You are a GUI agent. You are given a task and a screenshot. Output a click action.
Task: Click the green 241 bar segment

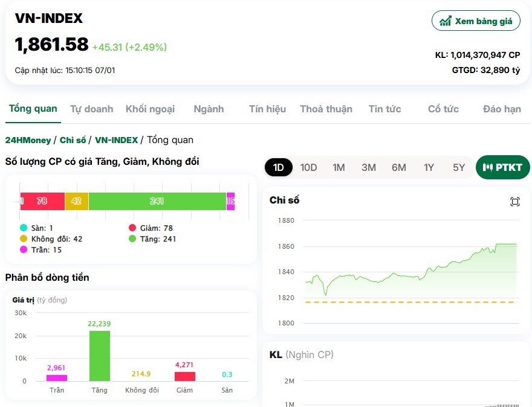[157, 201]
